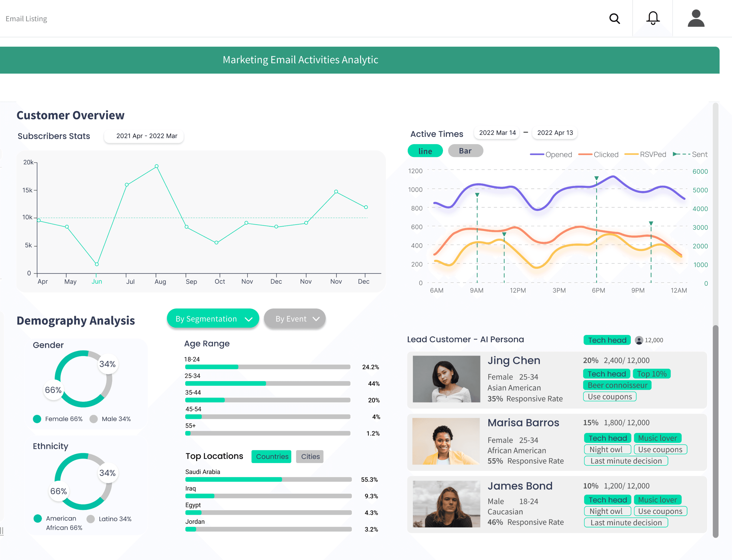Open the user profile icon

[x=696, y=18]
